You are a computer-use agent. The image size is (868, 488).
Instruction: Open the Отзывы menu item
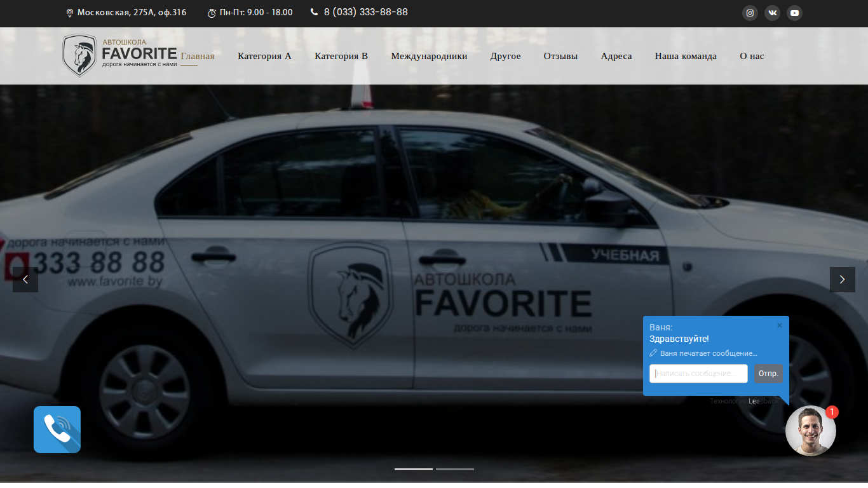point(560,56)
